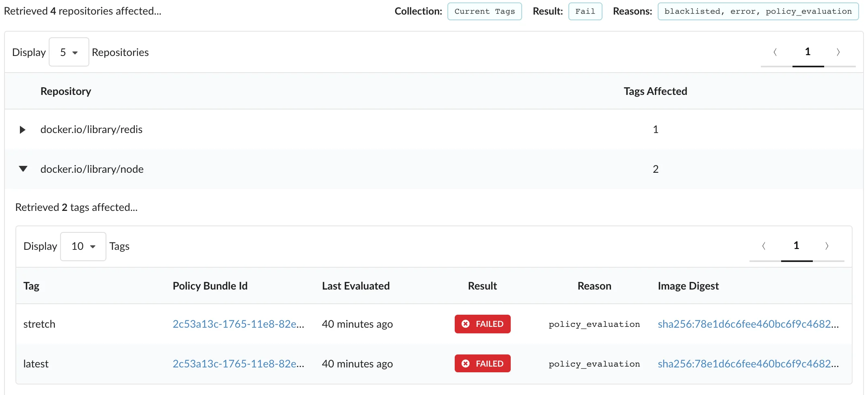Click the Current Tags collection chip
This screenshot has height=395, width=868.
[484, 11]
